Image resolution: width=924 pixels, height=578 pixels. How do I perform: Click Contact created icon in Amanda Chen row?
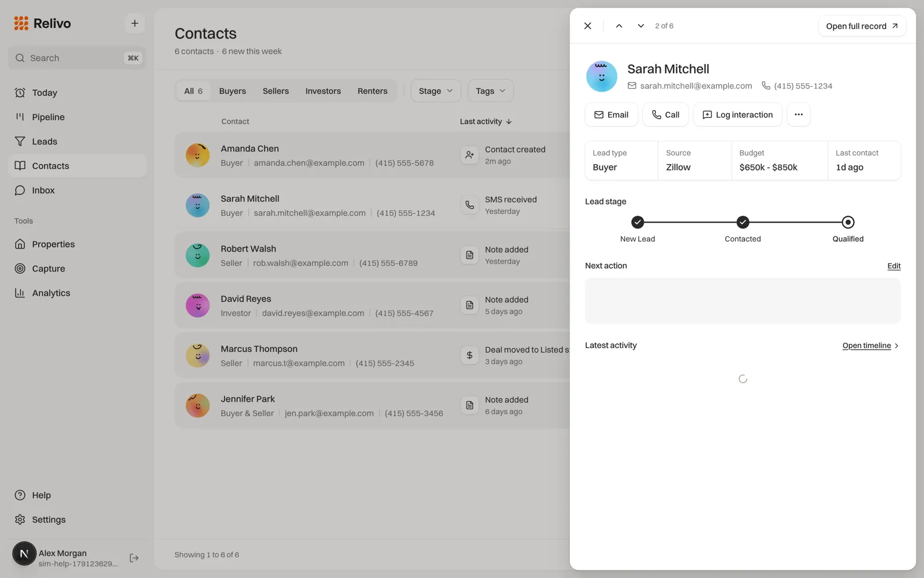coord(470,155)
